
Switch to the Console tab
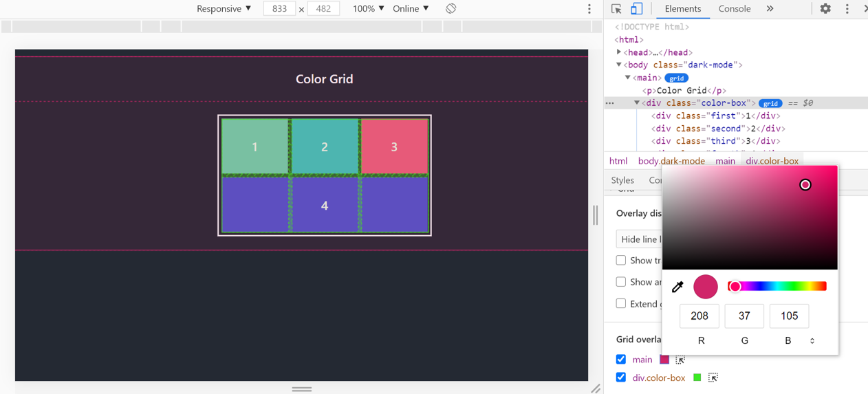734,9
